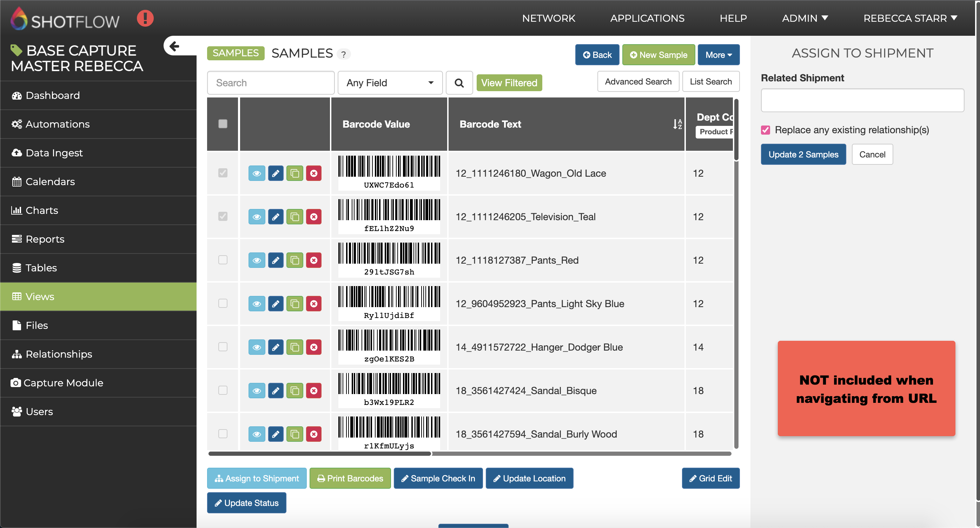Viewport: 980px width, 528px height.
Task: Go to the NETWORK menu item
Action: pyautogui.click(x=548, y=18)
